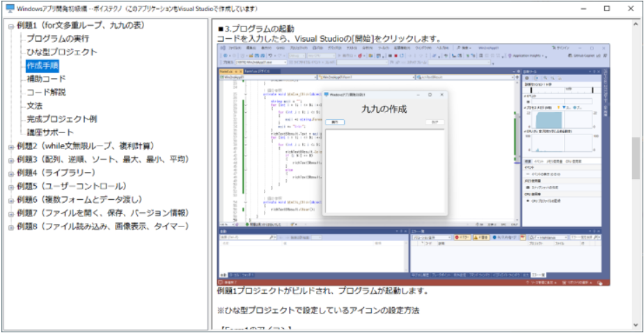Click the ※ひな型プロジェクトで設定しているアイコンの設定方法 note
This screenshot has width=644, height=333.
pos(318,311)
